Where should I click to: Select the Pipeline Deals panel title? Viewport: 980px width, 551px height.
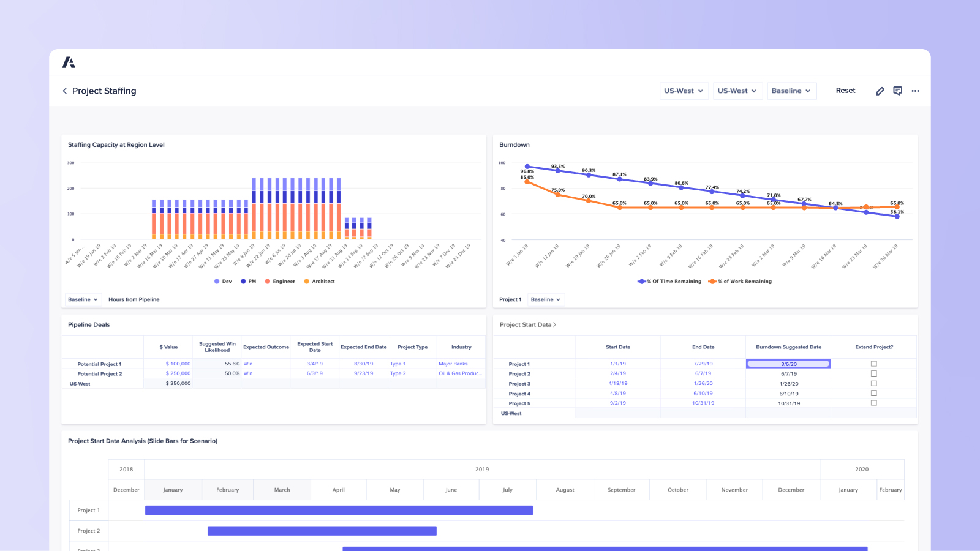88,324
